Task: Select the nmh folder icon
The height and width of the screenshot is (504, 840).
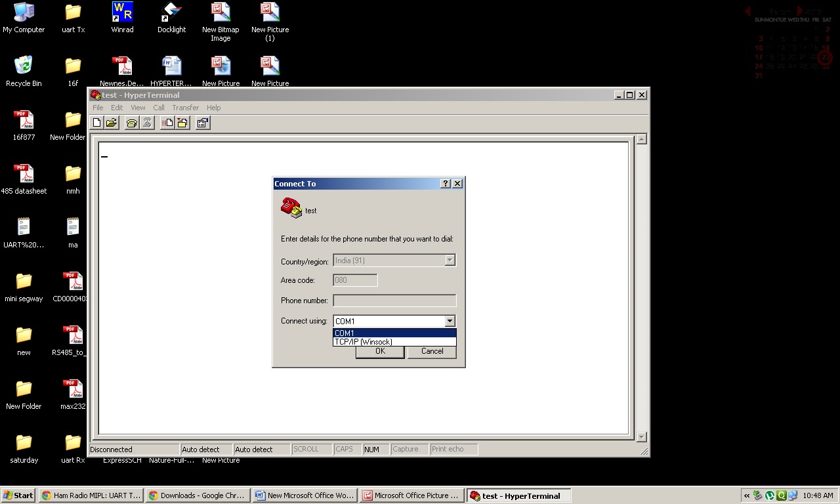Action: tap(73, 179)
